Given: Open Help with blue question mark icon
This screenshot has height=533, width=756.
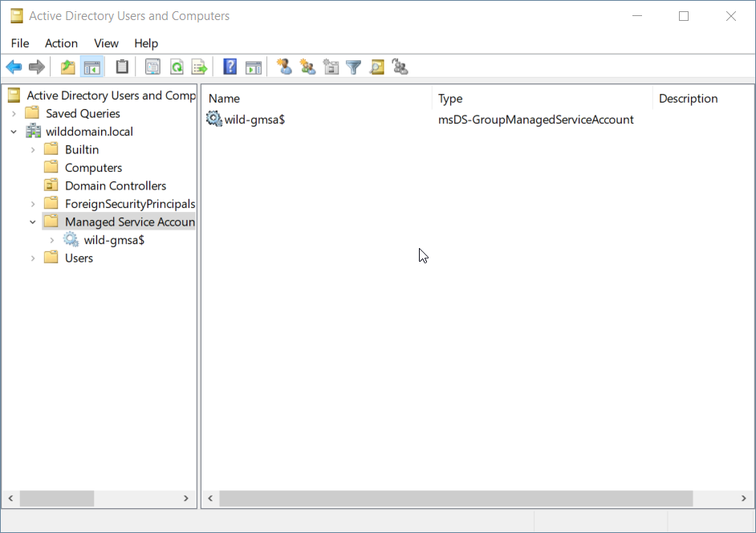Looking at the screenshot, I should tap(230, 67).
